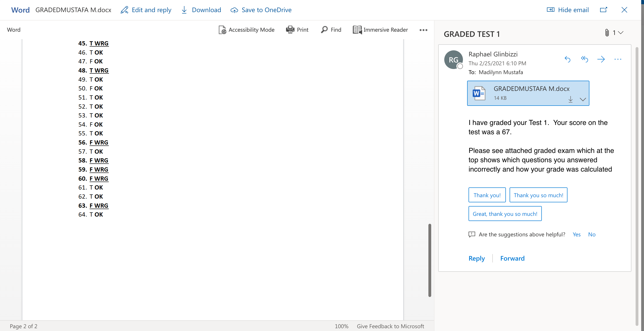Choose the 'Thank you so much!' suggested reply
The image size is (644, 331).
click(538, 195)
